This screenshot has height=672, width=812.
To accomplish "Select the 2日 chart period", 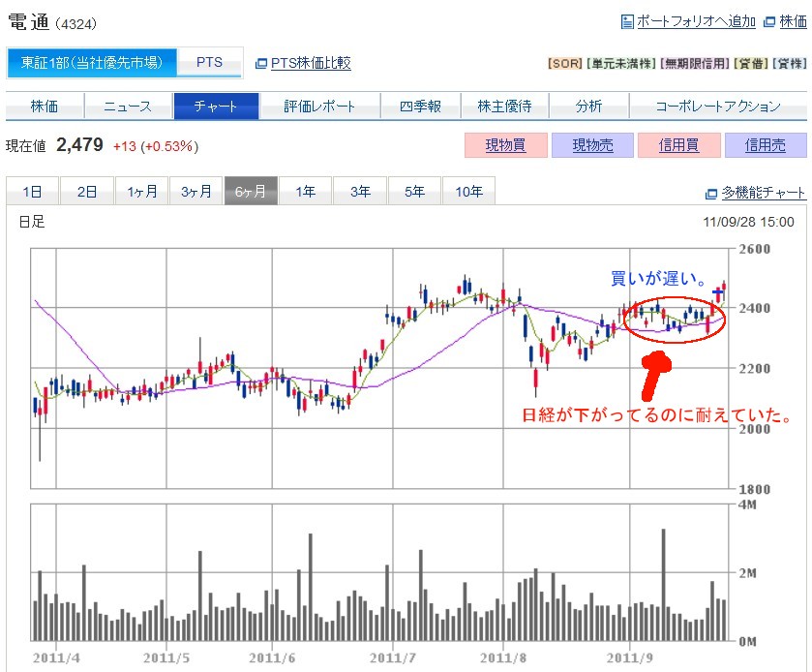I will (x=87, y=191).
